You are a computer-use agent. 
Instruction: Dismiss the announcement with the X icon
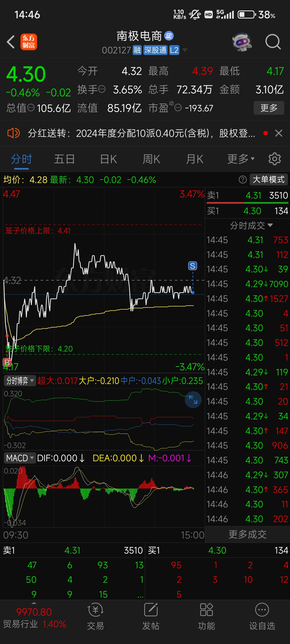[x=279, y=133]
